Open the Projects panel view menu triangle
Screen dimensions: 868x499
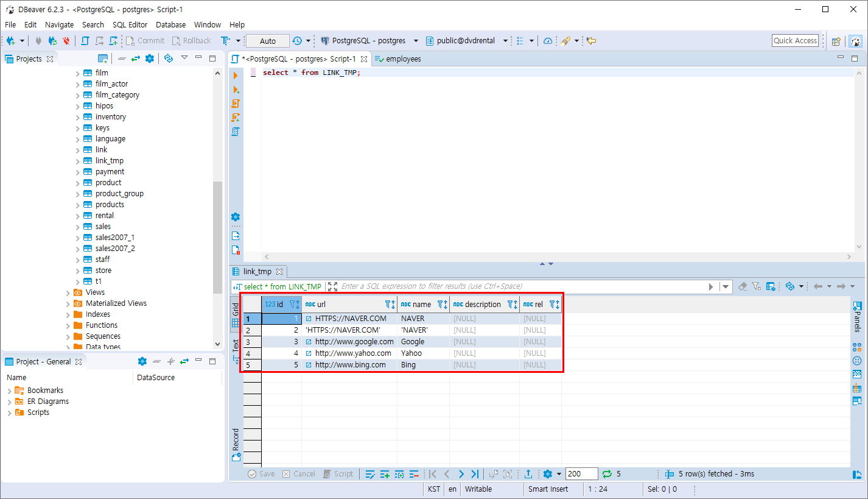tap(184, 58)
